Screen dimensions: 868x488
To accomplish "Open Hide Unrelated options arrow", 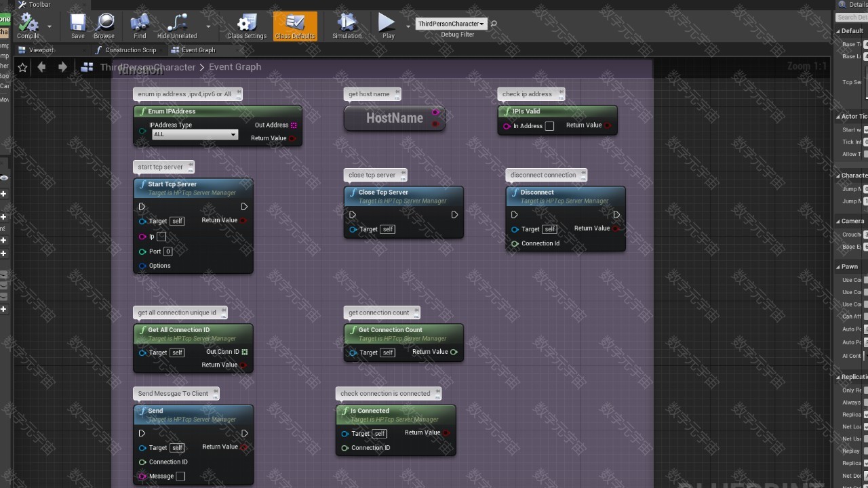I will (x=208, y=26).
